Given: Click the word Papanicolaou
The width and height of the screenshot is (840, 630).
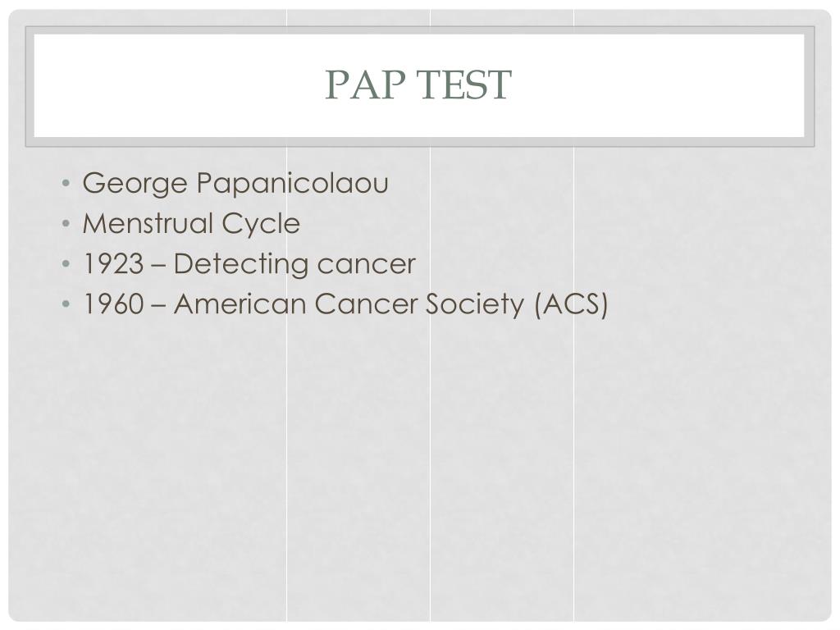Looking at the screenshot, I should pyautogui.click(x=293, y=185).
